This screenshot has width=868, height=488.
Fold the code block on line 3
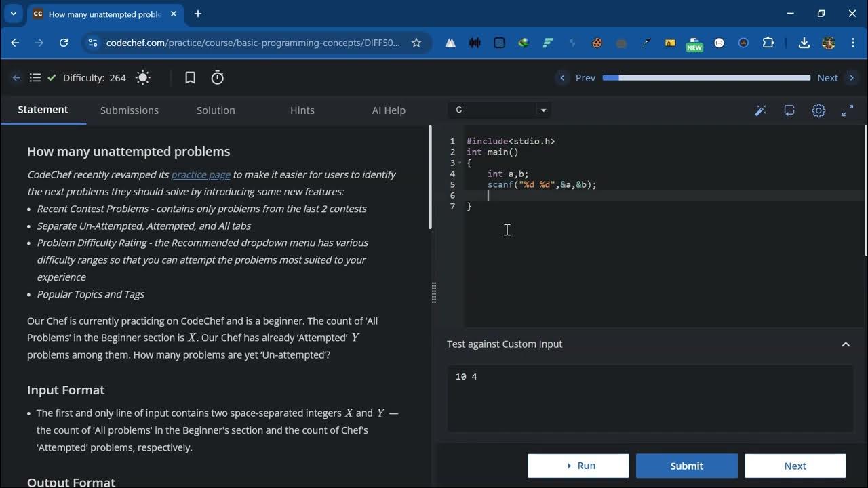click(460, 163)
